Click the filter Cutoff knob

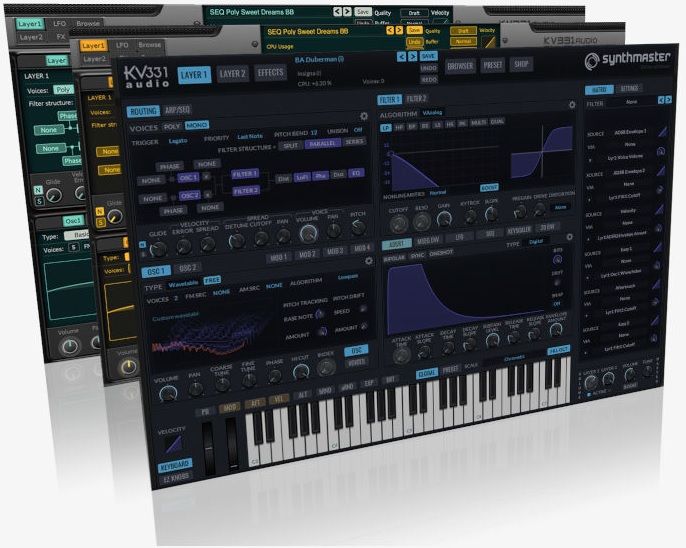pos(398,224)
